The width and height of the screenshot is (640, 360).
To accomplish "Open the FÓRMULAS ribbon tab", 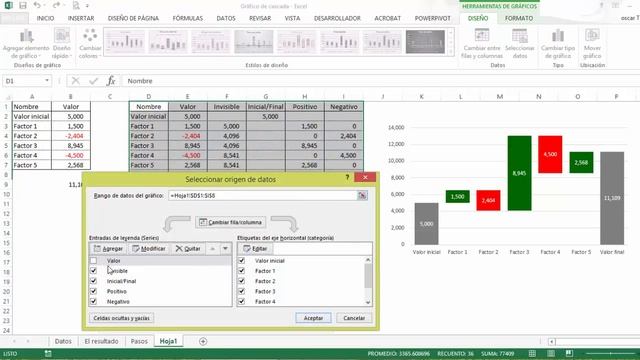I will click(x=188, y=18).
